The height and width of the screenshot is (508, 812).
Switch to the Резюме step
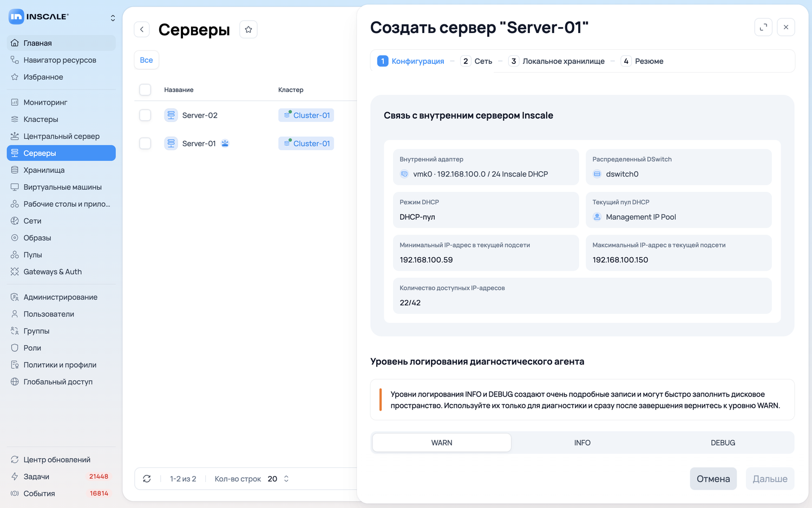point(642,61)
